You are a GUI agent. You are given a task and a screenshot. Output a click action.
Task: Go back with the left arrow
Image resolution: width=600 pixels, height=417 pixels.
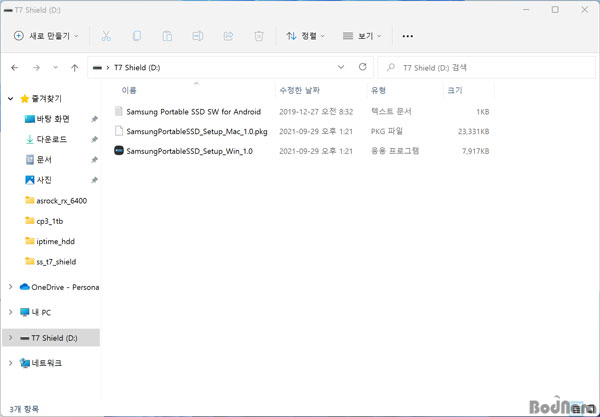pyautogui.click(x=15, y=68)
